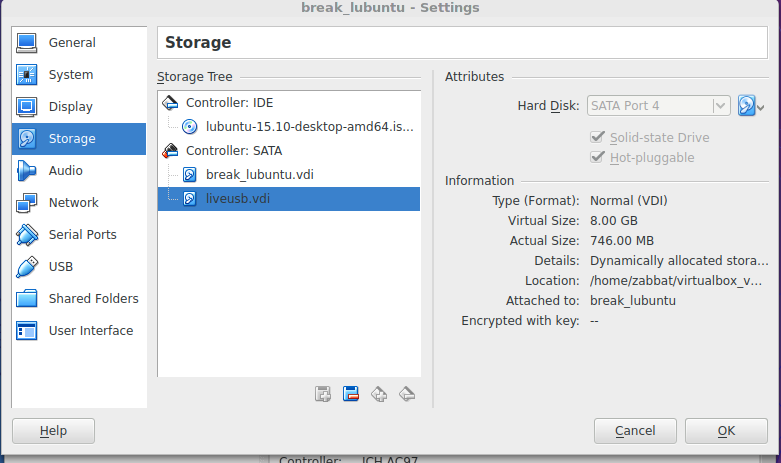Image resolution: width=781 pixels, height=463 pixels.
Task: Toggle the Solid-state Drive checkbox
Action: [x=597, y=137]
